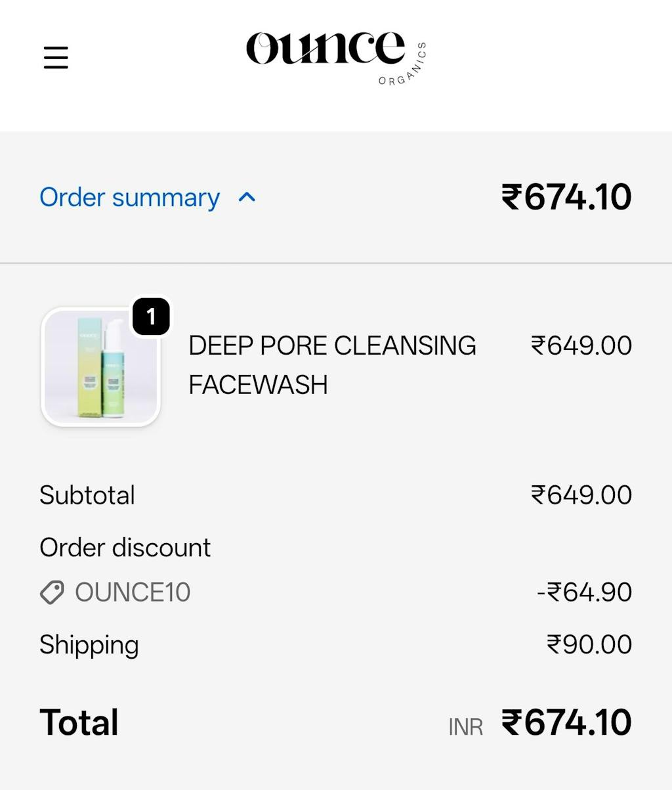Click the final total ₹674.10 amount
Image resolution: width=672 pixels, height=790 pixels.
[x=566, y=722]
